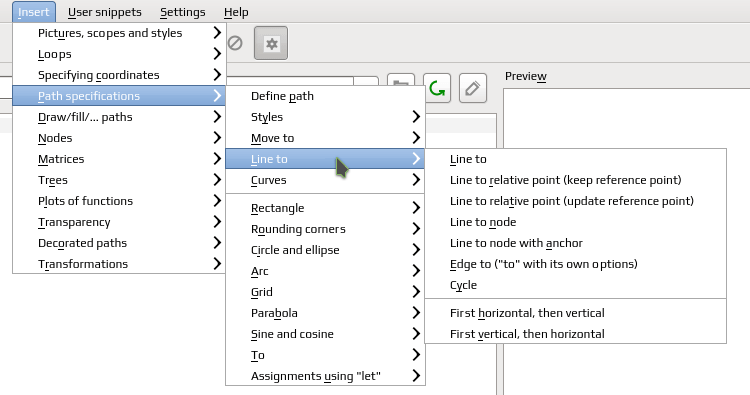Click the gear settings toolbar button

click(x=271, y=44)
